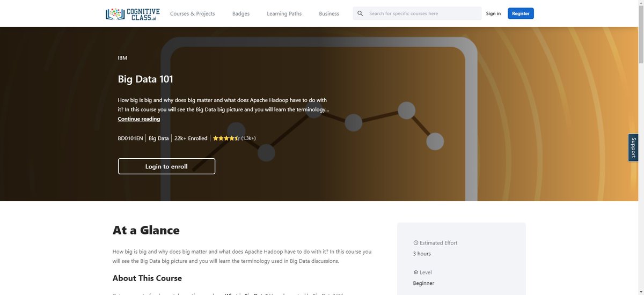Click the Beginner level value

tap(423, 283)
